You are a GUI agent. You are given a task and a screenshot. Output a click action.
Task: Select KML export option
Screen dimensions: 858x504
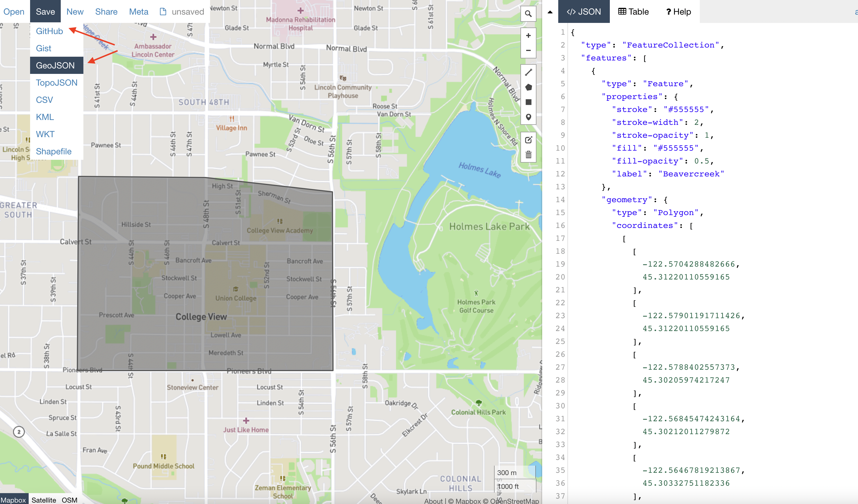coord(45,117)
